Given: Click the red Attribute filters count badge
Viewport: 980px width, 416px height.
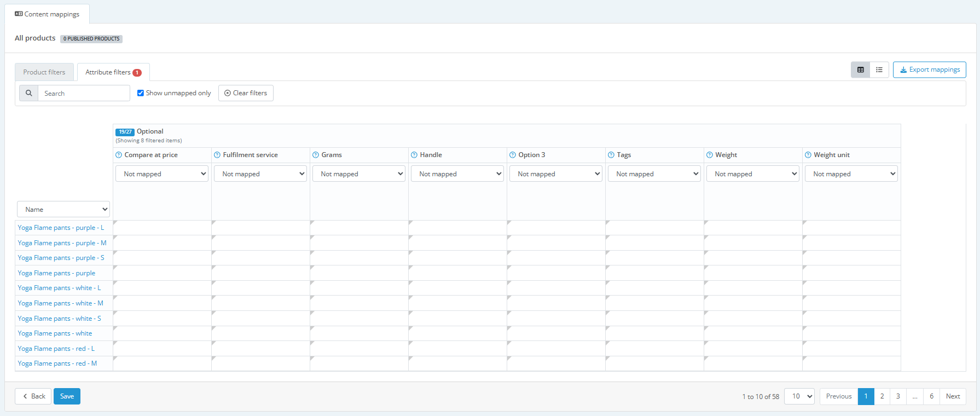Looking at the screenshot, I should pyautogui.click(x=137, y=73).
